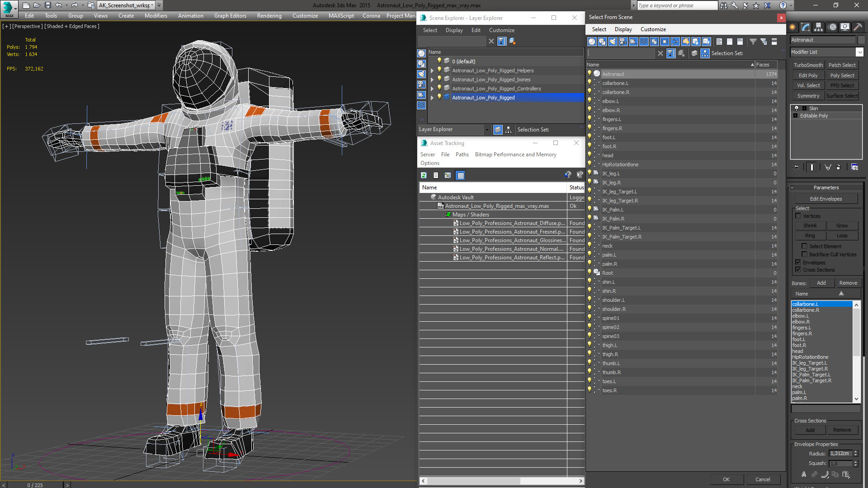This screenshot has width=868, height=488.
Task: Toggle Display Space Warps filter in Select From Scene
Action: point(644,42)
